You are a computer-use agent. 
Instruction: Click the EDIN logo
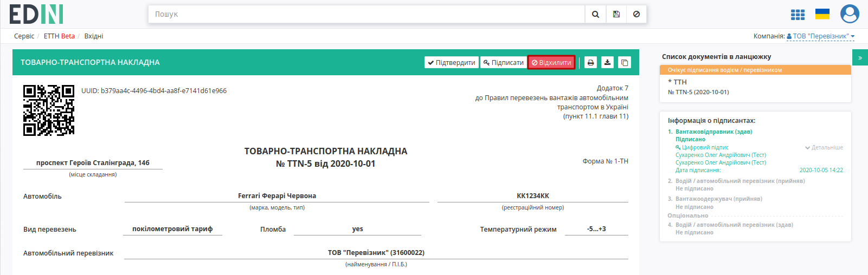[x=36, y=14]
